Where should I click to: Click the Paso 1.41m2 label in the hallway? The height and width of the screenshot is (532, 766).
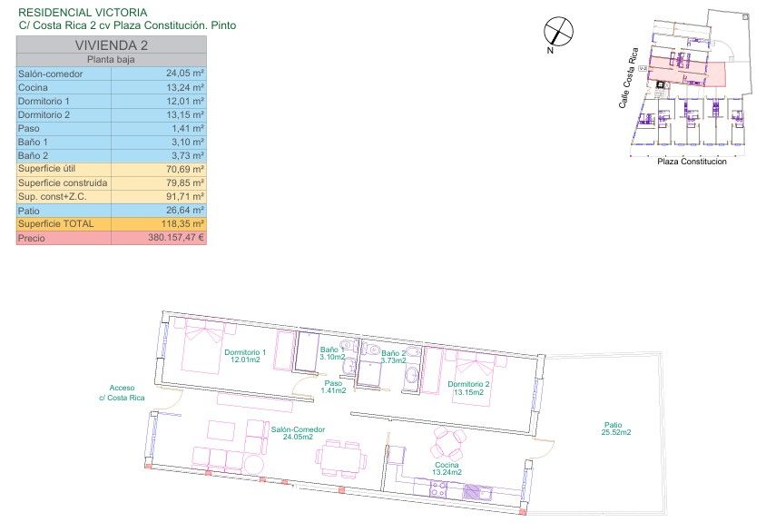[x=334, y=387]
